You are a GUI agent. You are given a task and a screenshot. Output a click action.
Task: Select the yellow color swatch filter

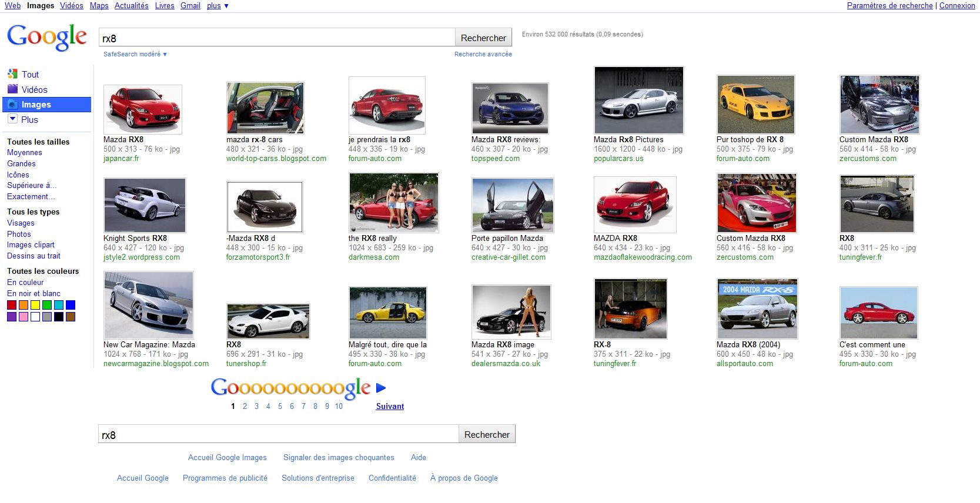35,305
